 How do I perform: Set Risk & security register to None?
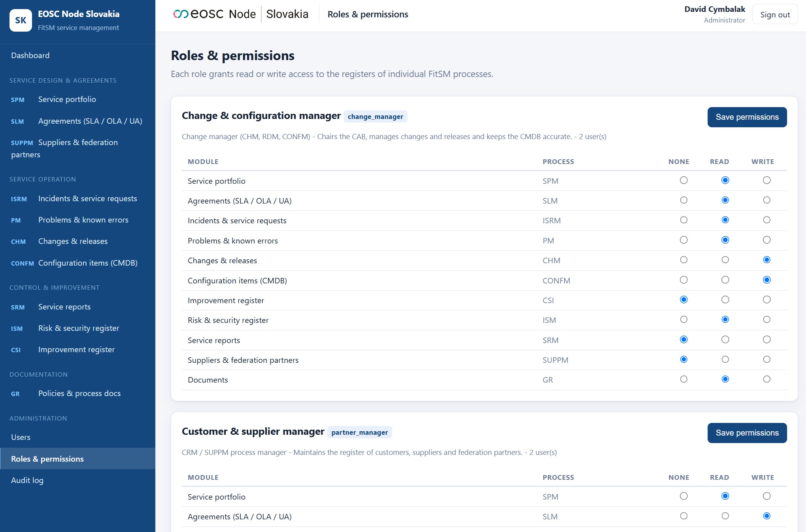(x=683, y=319)
